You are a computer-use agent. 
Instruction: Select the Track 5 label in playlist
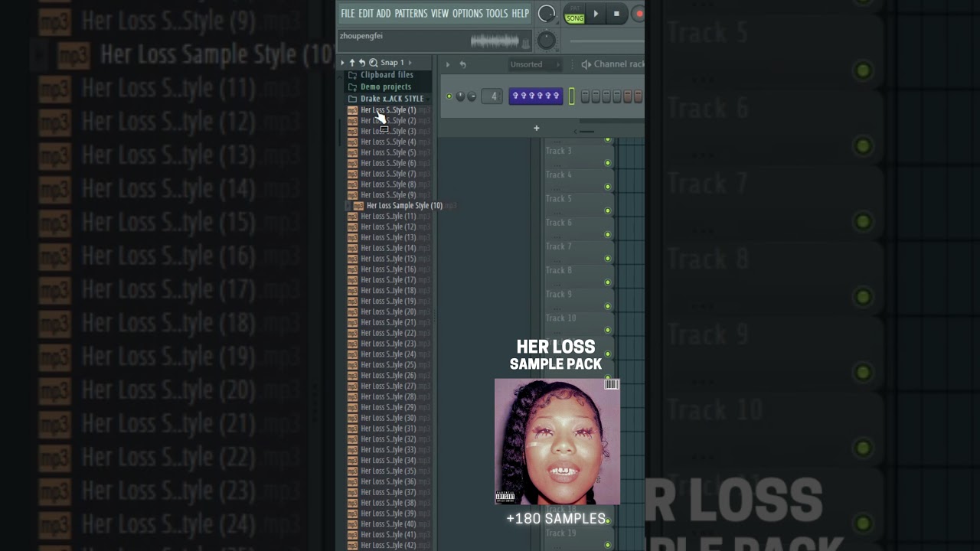pos(558,199)
